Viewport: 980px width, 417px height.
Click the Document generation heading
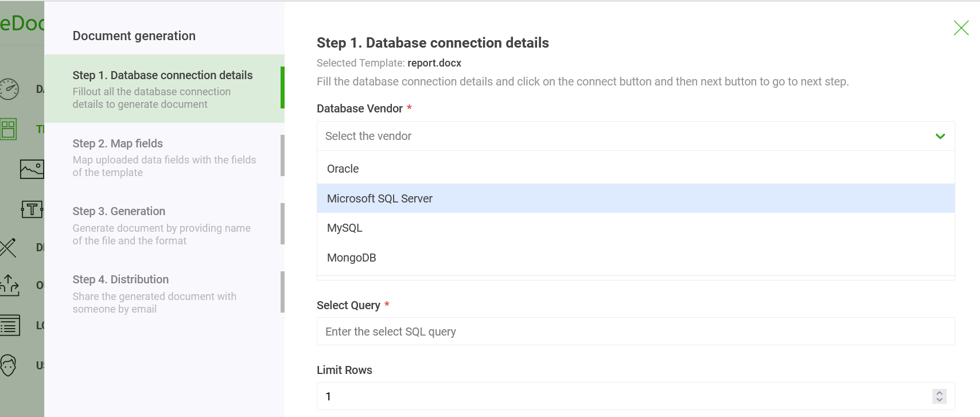point(134,36)
